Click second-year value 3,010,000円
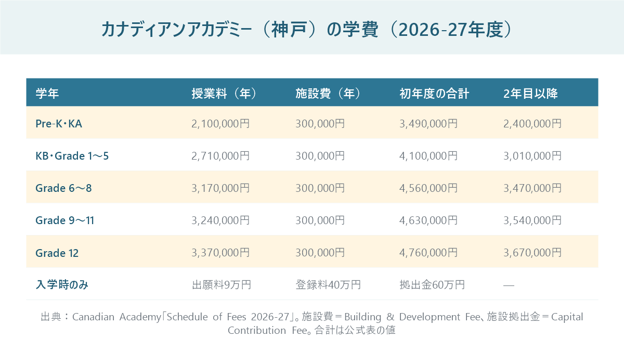 (532, 156)
